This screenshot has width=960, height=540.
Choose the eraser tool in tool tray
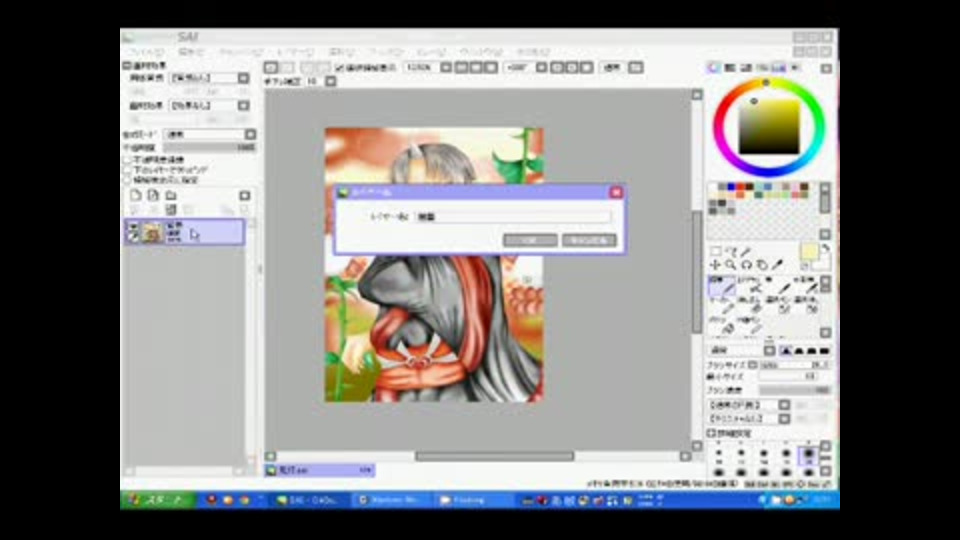tap(750, 306)
